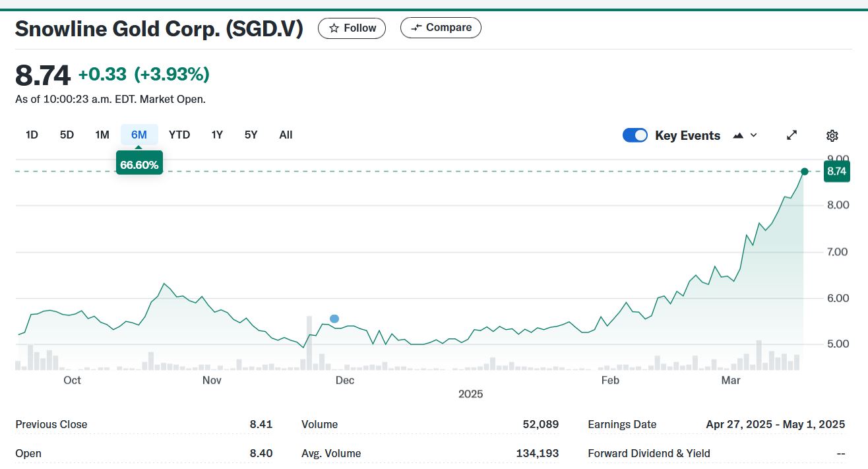Click the Follow star button
This screenshot has width=868, height=469.
pos(352,28)
